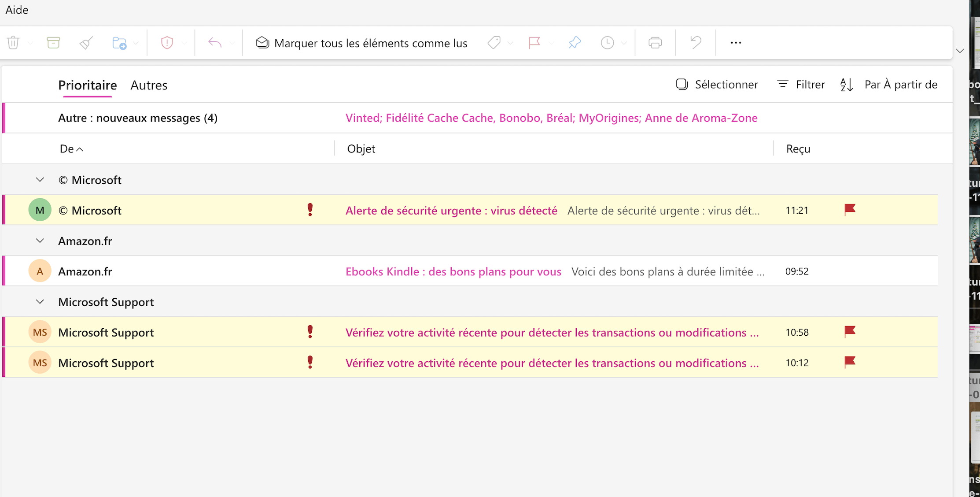Click the sort direction A-Z icon
980x497 pixels.
click(847, 85)
